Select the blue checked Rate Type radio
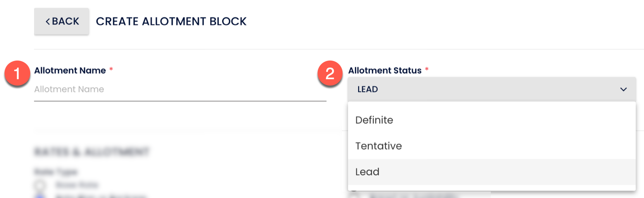Screen dimensions: 644x198 pos(40,196)
